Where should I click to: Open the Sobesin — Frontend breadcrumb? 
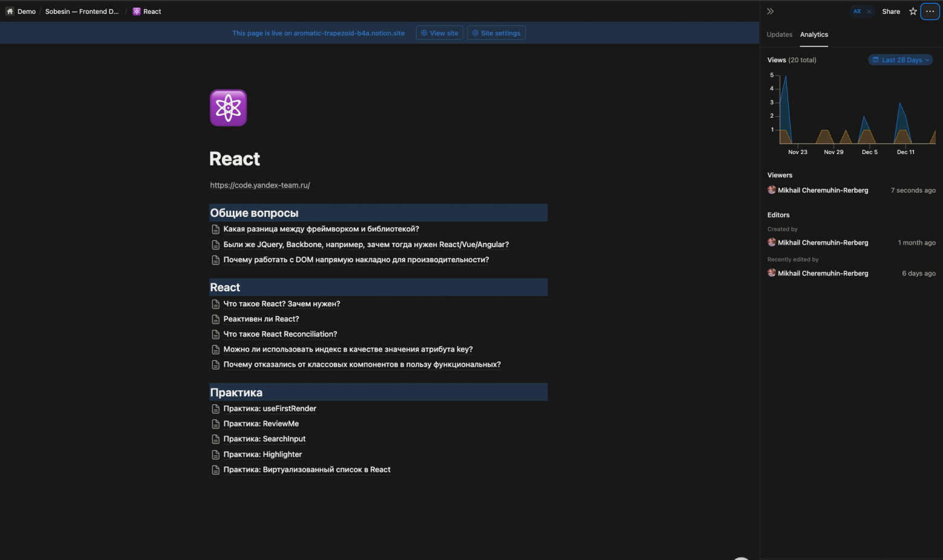82,11
